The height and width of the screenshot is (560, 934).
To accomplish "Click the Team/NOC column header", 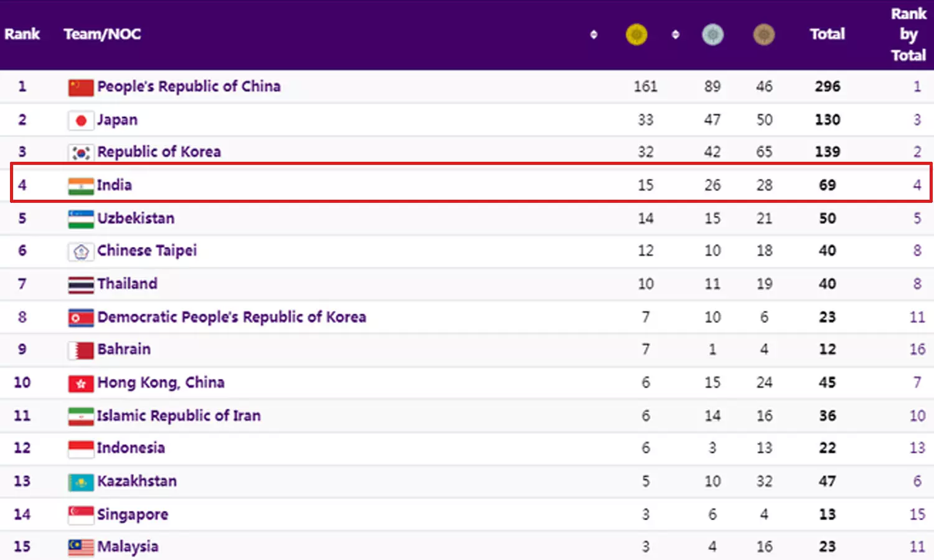I will (x=102, y=34).
